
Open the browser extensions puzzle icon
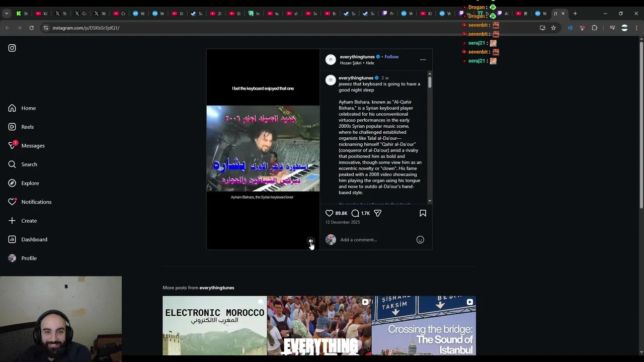pos(594,28)
